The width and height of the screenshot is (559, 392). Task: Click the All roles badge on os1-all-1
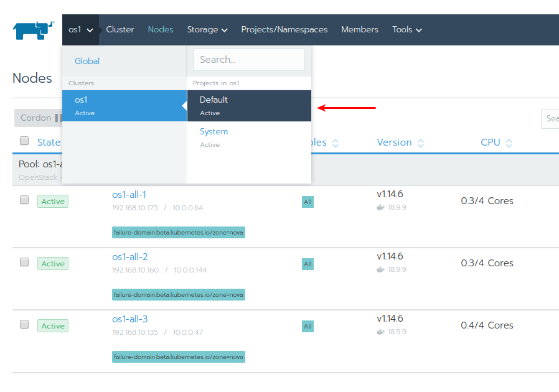pos(308,202)
